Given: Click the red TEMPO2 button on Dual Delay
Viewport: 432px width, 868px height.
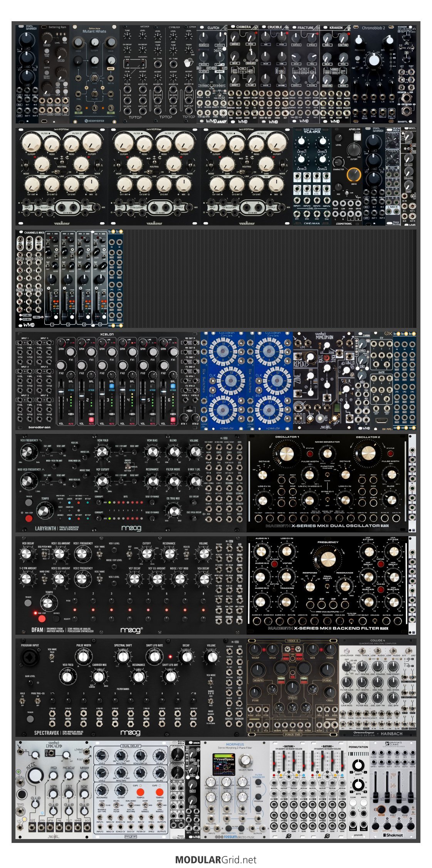Looking at the screenshot, I should pos(159,792).
